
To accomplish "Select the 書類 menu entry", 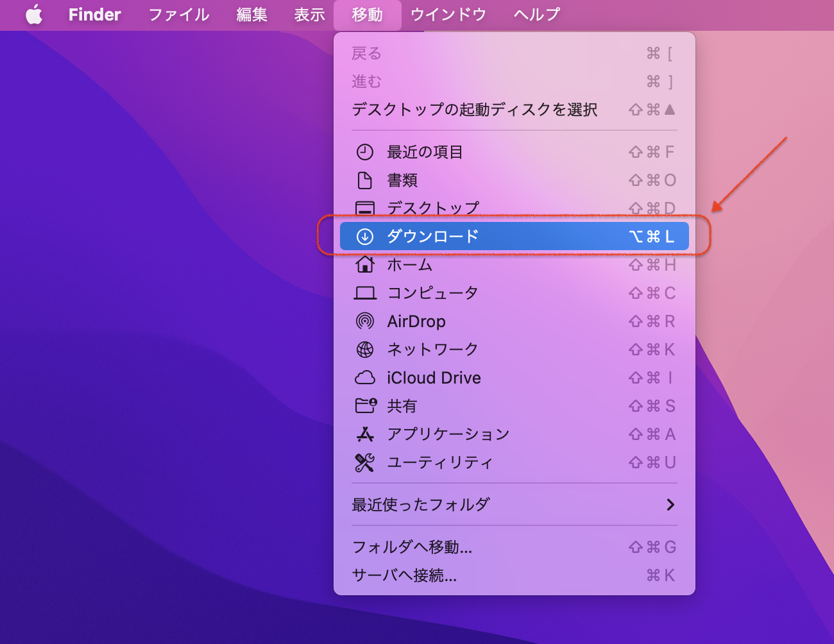I will pos(514,180).
